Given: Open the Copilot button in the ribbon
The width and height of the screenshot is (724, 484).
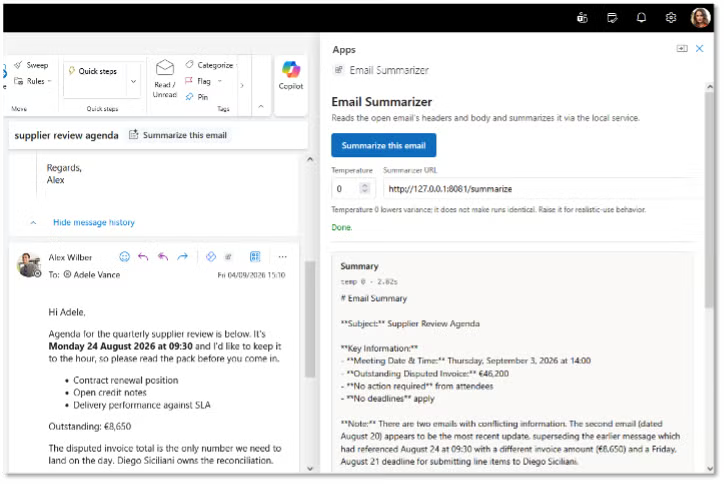Looking at the screenshot, I should click(x=291, y=76).
